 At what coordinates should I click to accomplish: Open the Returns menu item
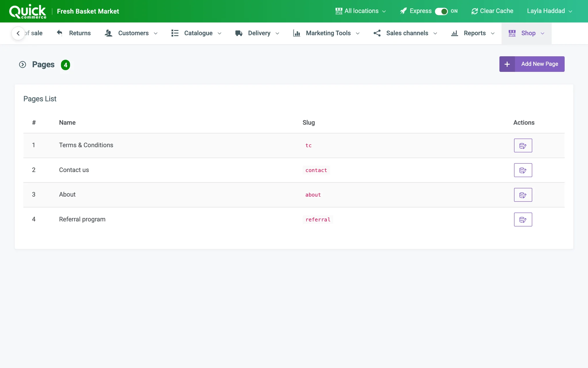[x=74, y=33]
